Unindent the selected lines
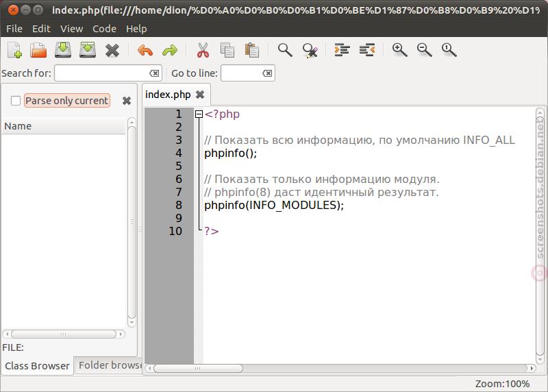The height and width of the screenshot is (392, 548). coord(367,50)
